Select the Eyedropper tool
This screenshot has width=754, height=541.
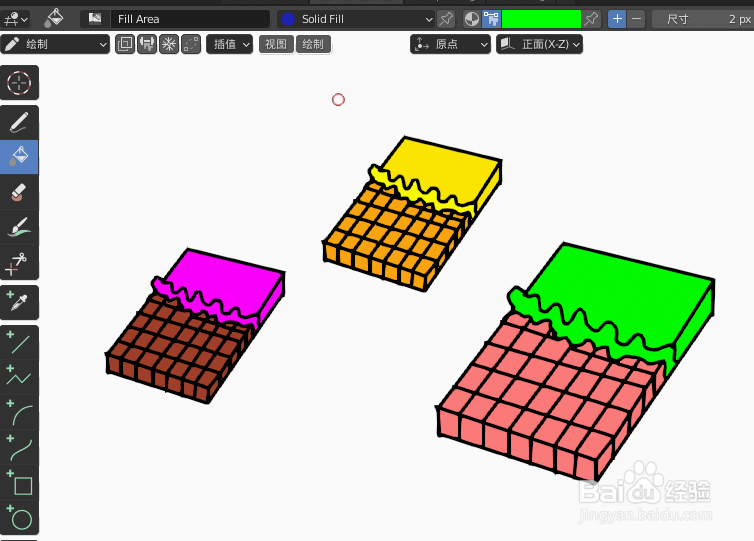pyautogui.click(x=19, y=302)
